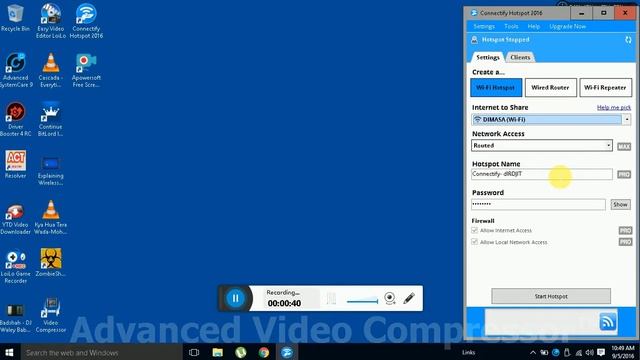
Task: Select Connectify Hotspot 2016 desktop shortcut
Action: coord(86,20)
